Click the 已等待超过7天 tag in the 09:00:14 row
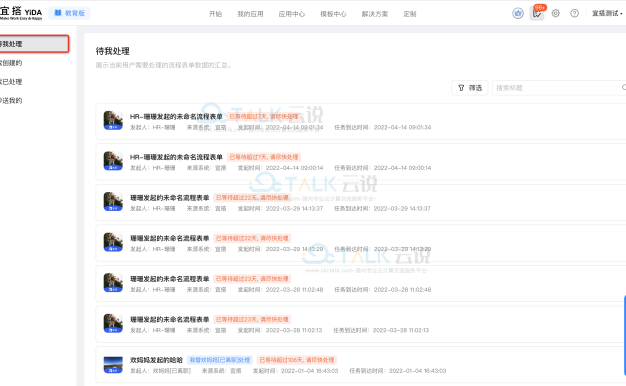This screenshot has height=386, width=626. point(263,157)
